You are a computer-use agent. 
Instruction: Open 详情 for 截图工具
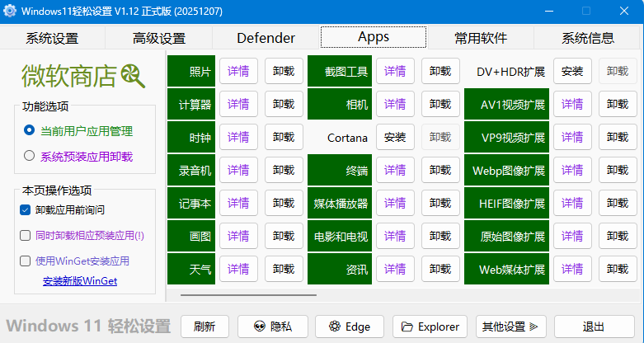pos(395,71)
